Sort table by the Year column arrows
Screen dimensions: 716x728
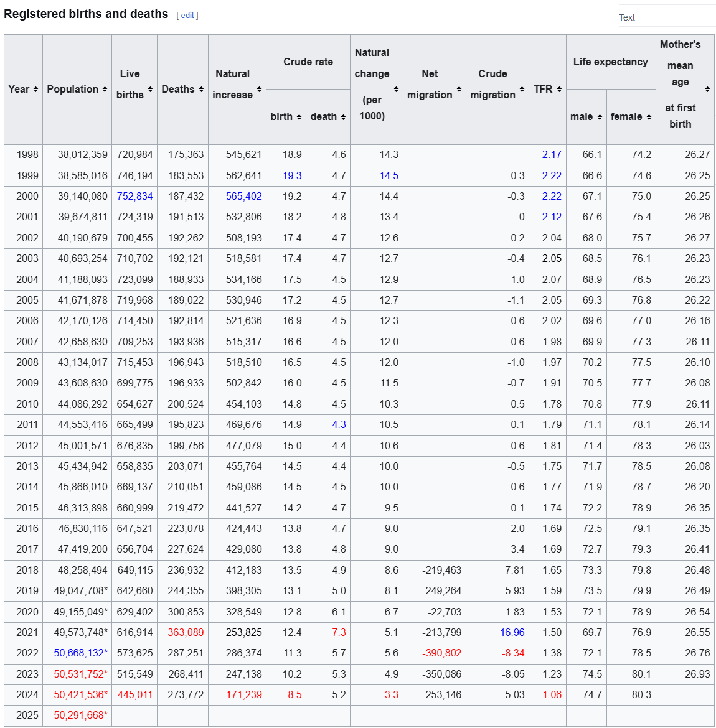point(35,89)
